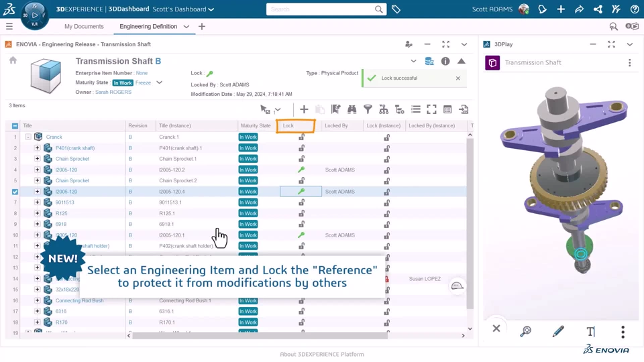Toggle lock key for I2005-120.1 row
The image size is (644, 362).
tap(301, 235)
